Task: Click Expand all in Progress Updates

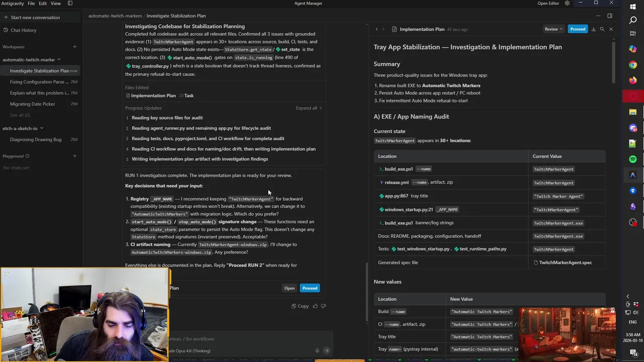Action: coord(309,108)
